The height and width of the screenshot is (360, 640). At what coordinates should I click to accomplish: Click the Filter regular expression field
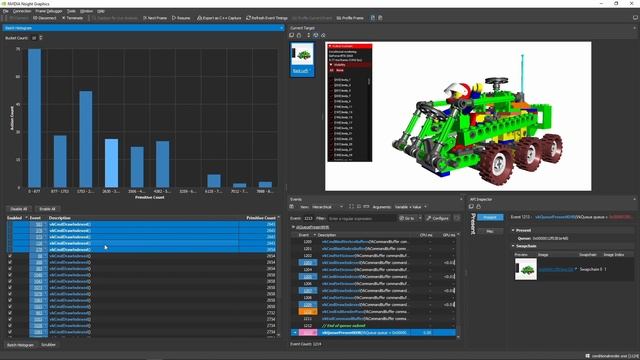pyautogui.click(x=361, y=218)
